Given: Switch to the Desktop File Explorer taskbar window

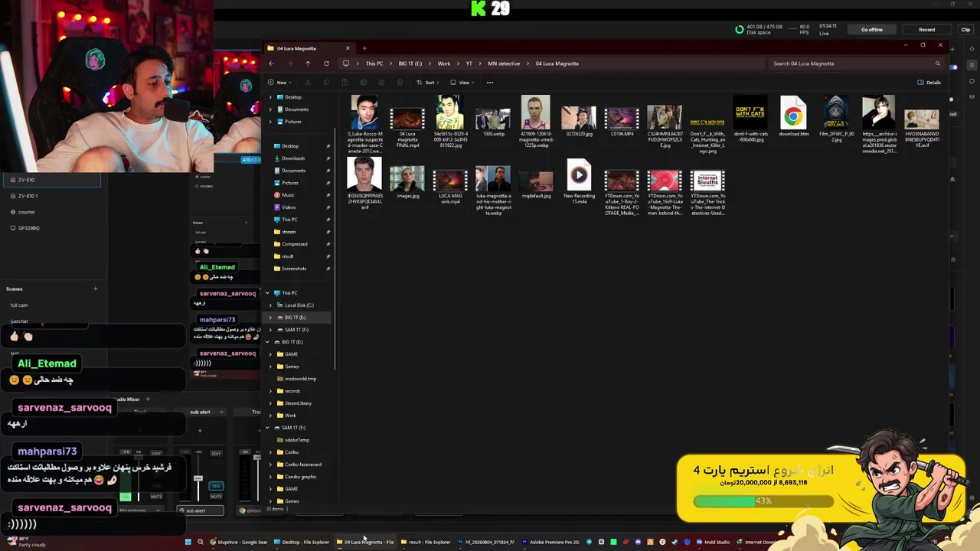Looking at the screenshot, I should point(302,542).
